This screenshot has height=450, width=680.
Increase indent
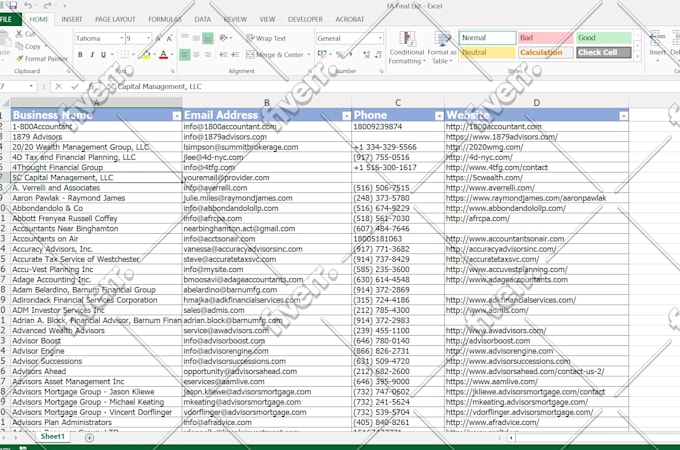coord(235,55)
